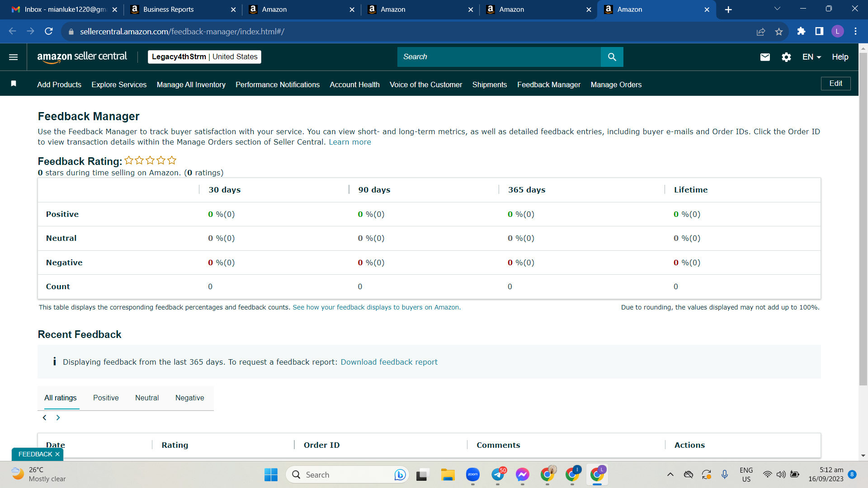Click the browser back arrow
868x488 pixels.
click(x=13, y=31)
